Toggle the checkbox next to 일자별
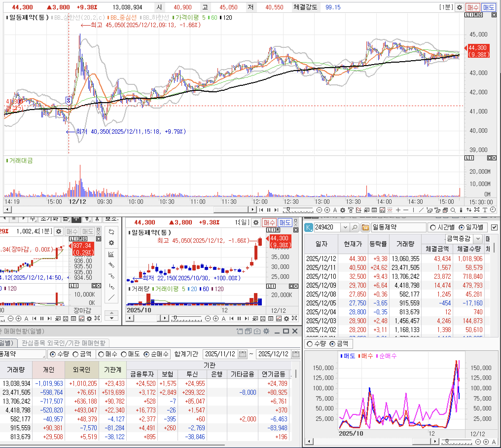This screenshot has height=448, width=501. click(494, 227)
